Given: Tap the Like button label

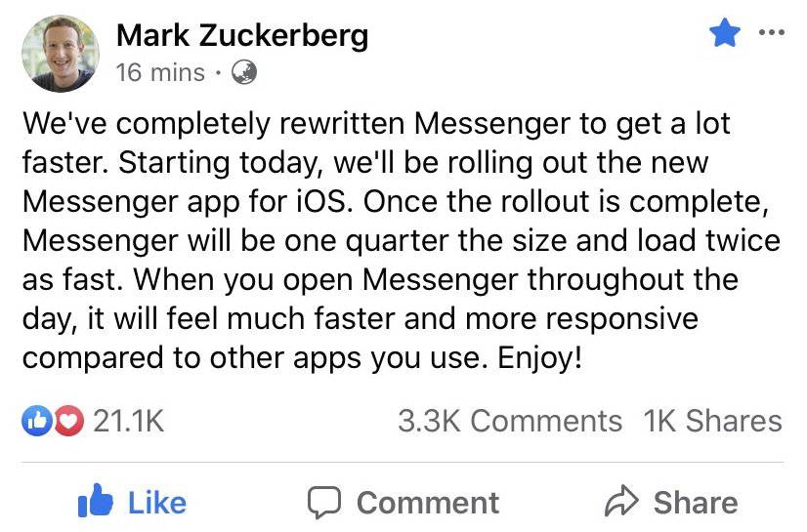Looking at the screenshot, I should (156, 502).
